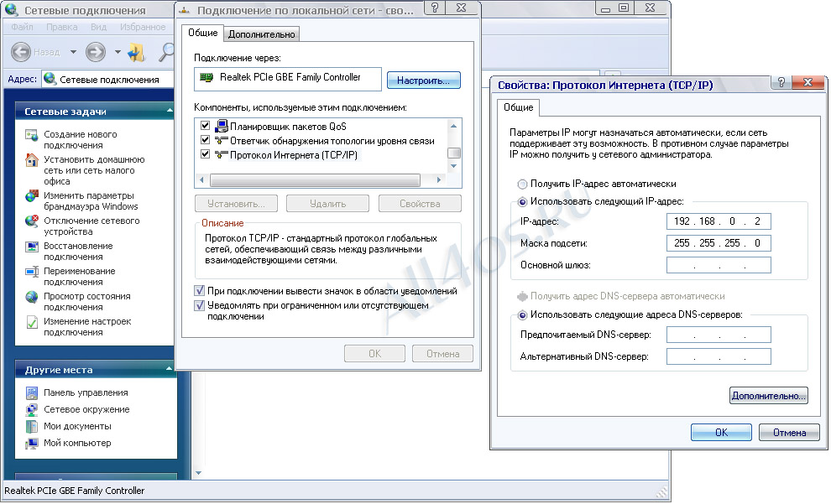Select 'Получить IP-адрес автоматически' radio button

[x=523, y=184]
